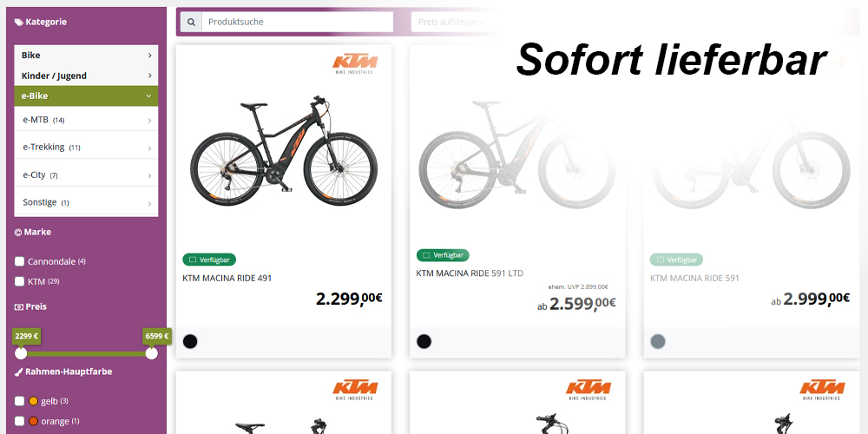The image size is (868, 434).
Task: Click Verfügbar badge on MACINA RIDE 491
Action: pos(209,260)
